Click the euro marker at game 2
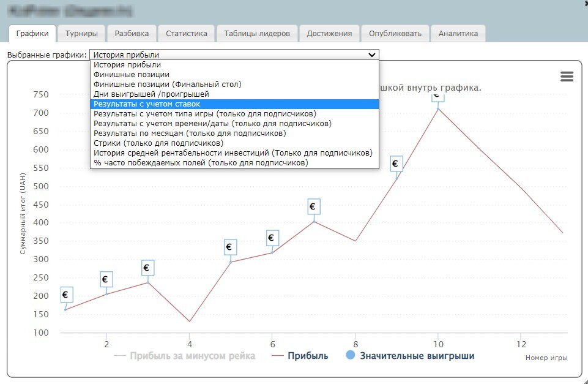The height and width of the screenshot is (384, 588). point(106,279)
